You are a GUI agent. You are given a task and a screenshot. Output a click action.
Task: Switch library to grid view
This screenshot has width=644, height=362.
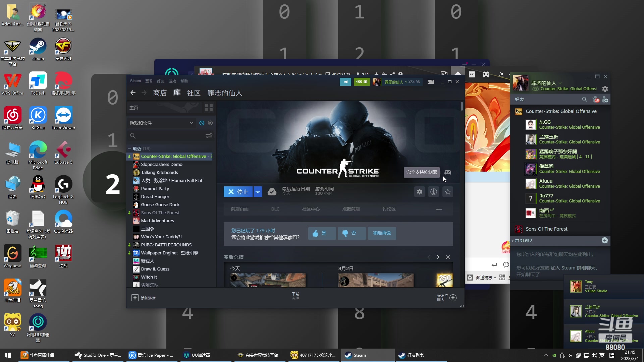coord(209,108)
